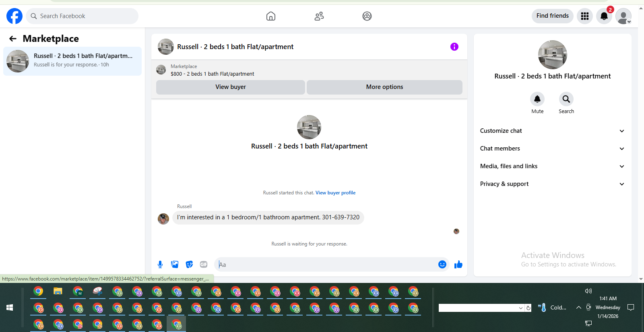Go to the Home feed icon
The image size is (644, 332).
pos(271,16)
